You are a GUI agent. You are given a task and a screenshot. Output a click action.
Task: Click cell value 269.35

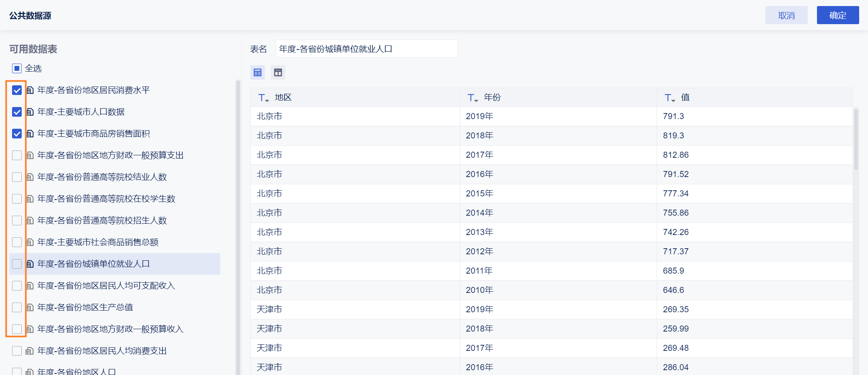[676, 309]
